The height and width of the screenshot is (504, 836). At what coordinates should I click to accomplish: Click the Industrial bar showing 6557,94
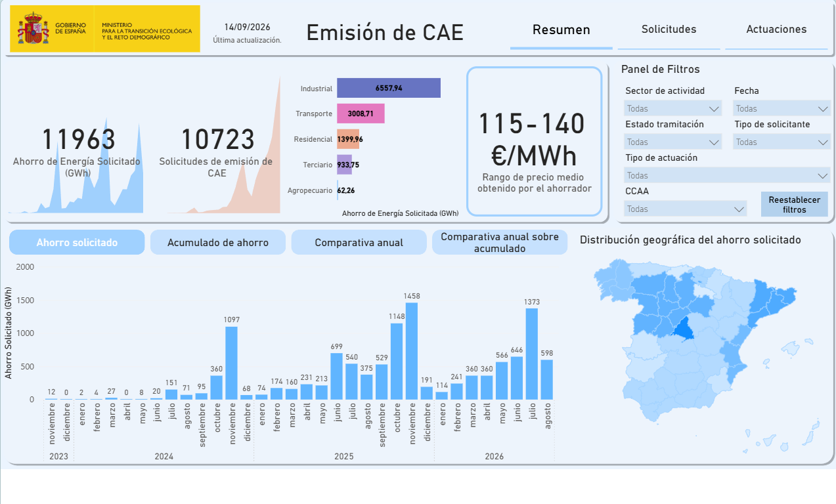pyautogui.click(x=389, y=88)
